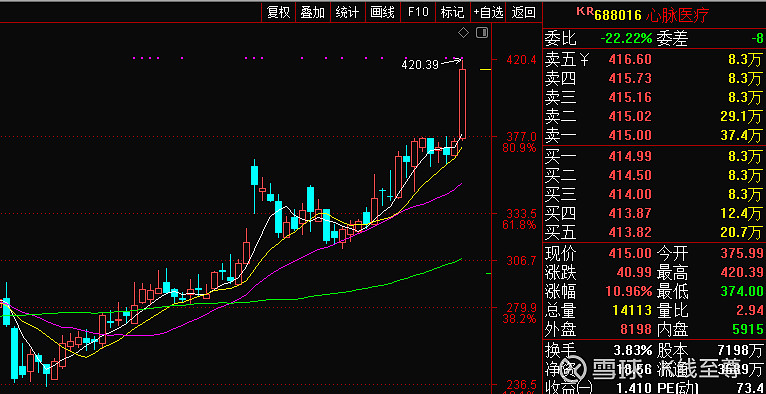Select the 买四 price 413.87
This screenshot has width=766, height=394.
point(630,213)
